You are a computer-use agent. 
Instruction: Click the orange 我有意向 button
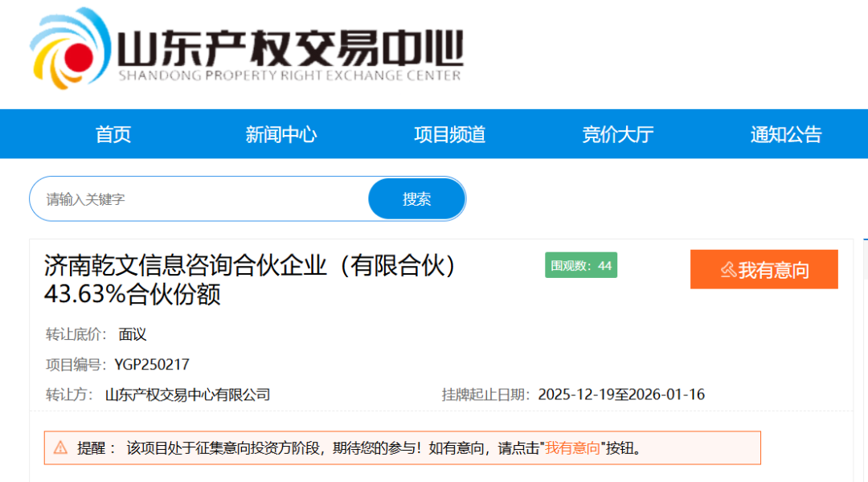click(x=764, y=269)
